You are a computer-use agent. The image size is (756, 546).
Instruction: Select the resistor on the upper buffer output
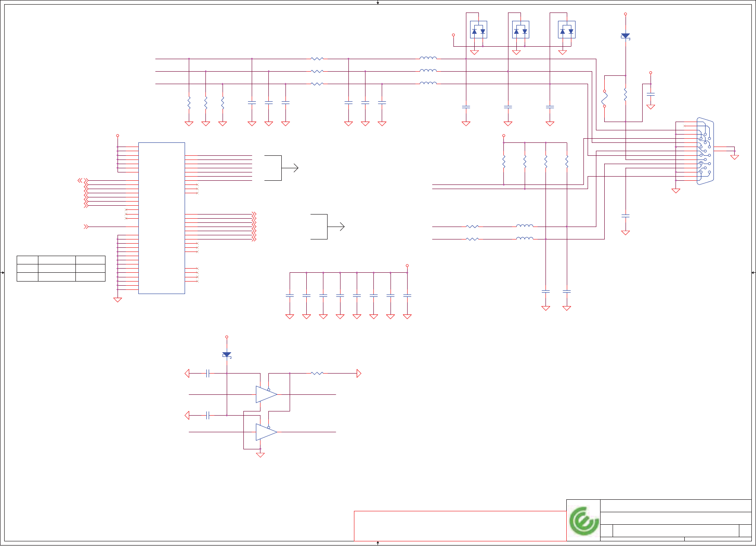coord(317,373)
